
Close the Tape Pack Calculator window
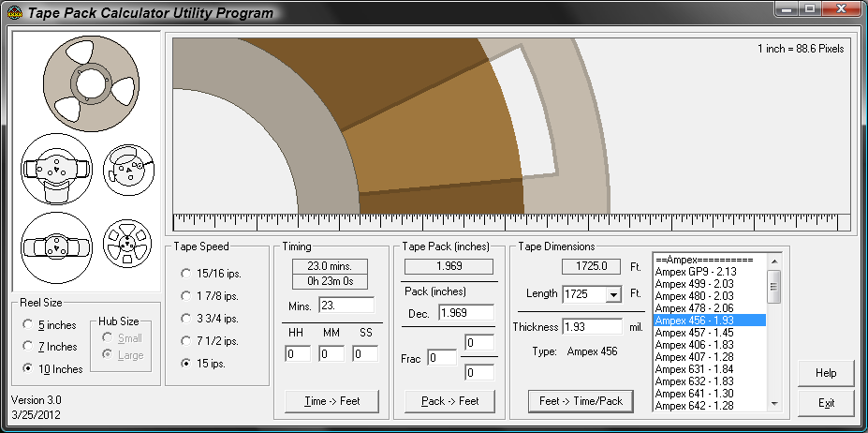(841, 8)
